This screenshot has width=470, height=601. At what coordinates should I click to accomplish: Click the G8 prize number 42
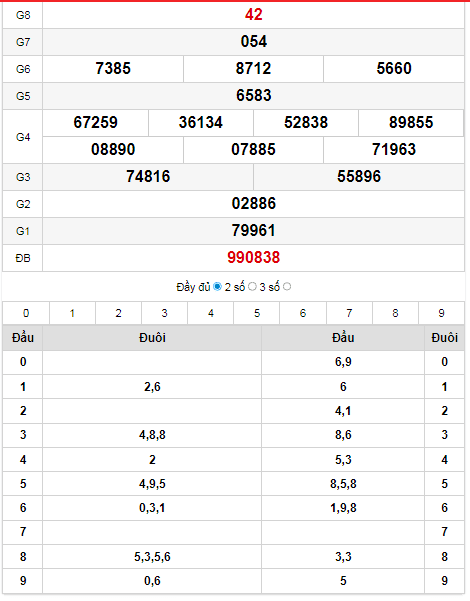(253, 15)
